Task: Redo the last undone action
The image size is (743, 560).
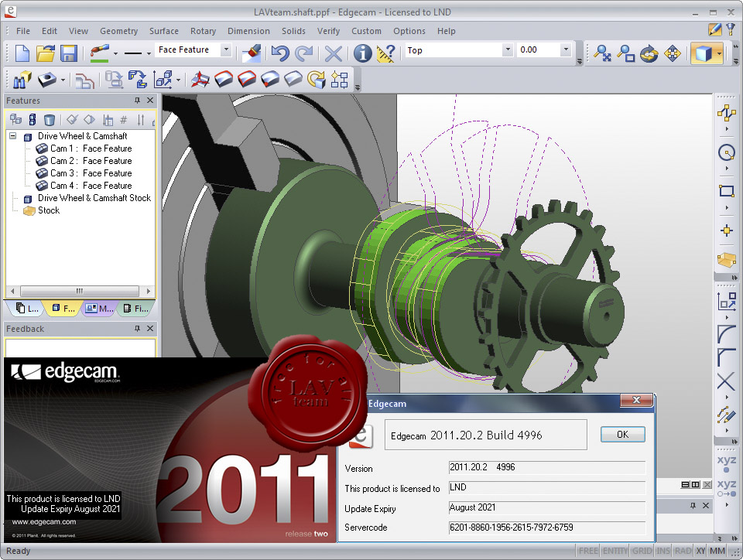Action: coord(303,53)
